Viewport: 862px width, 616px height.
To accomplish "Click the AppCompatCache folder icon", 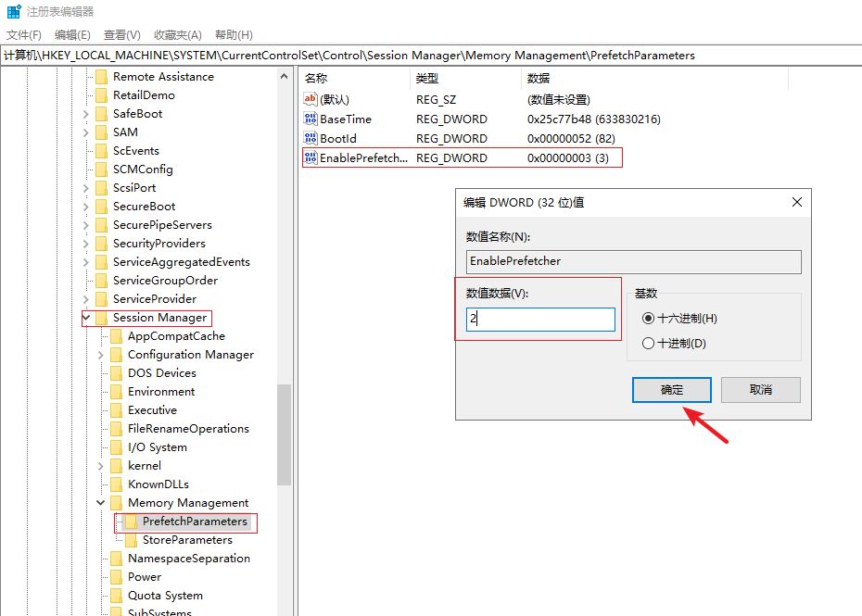I will click(x=116, y=336).
